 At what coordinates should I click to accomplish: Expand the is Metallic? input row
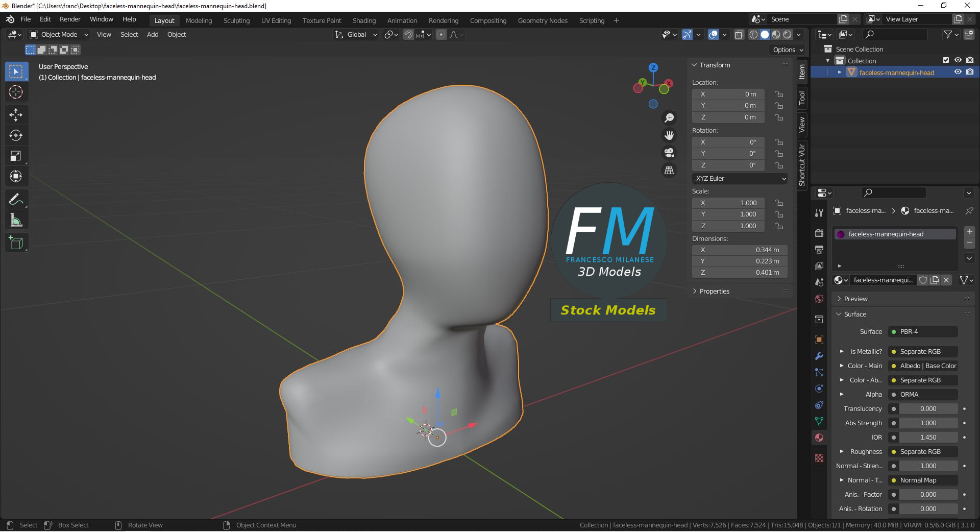coord(842,351)
